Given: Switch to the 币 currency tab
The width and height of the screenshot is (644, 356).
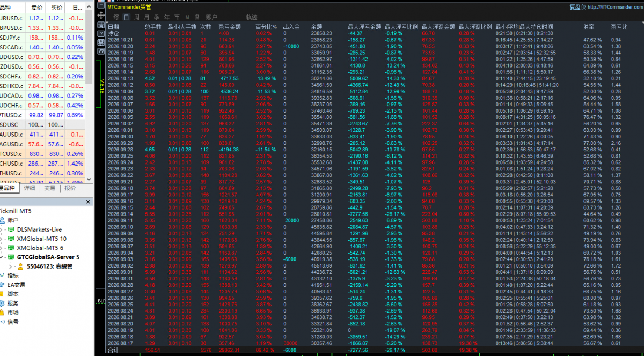Looking at the screenshot, I should click(177, 17).
